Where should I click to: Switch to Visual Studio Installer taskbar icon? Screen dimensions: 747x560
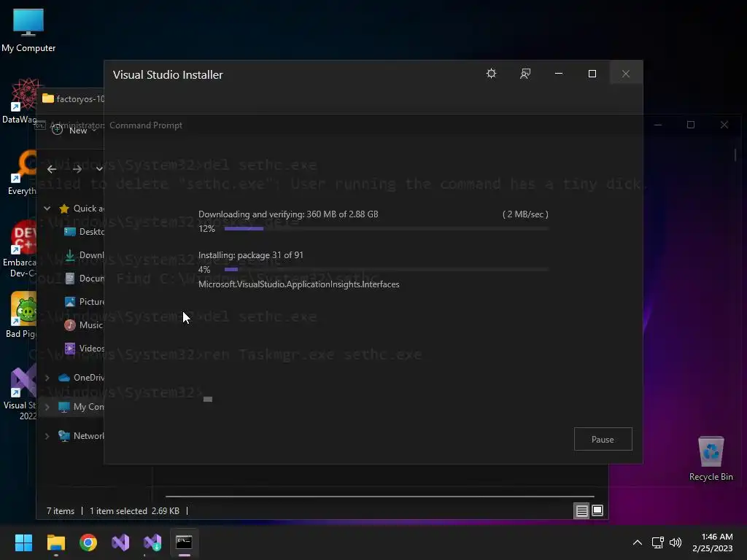click(152, 542)
